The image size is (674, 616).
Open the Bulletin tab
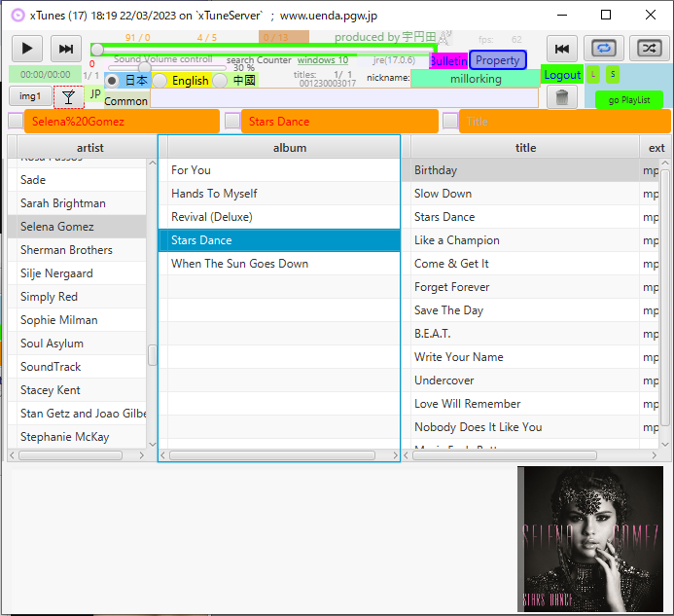pos(448,60)
